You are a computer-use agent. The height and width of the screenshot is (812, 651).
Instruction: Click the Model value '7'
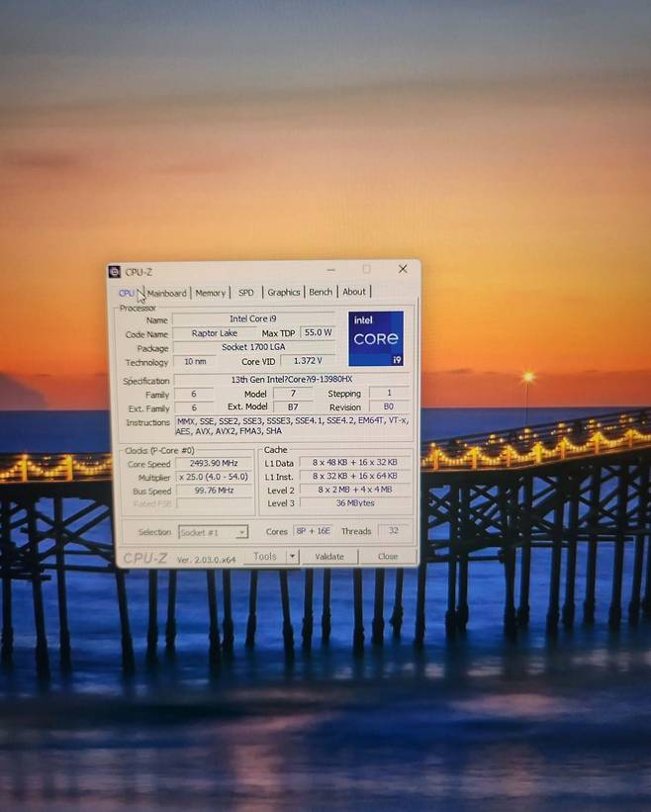click(x=293, y=394)
